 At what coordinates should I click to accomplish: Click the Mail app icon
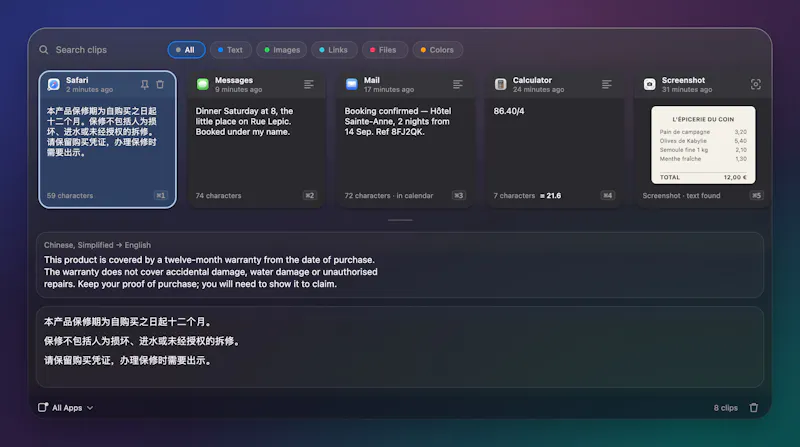352,84
